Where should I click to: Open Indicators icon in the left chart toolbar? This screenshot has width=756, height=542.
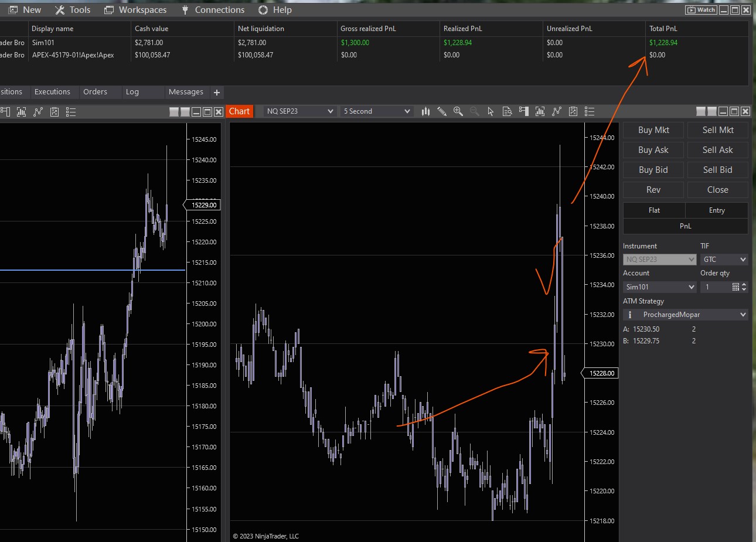[x=22, y=112]
